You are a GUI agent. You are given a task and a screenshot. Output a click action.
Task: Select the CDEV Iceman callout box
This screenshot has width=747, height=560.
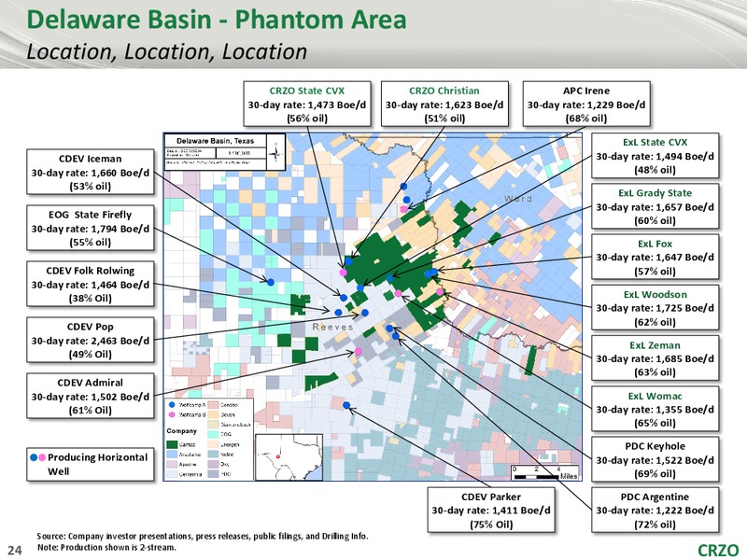[91, 172]
